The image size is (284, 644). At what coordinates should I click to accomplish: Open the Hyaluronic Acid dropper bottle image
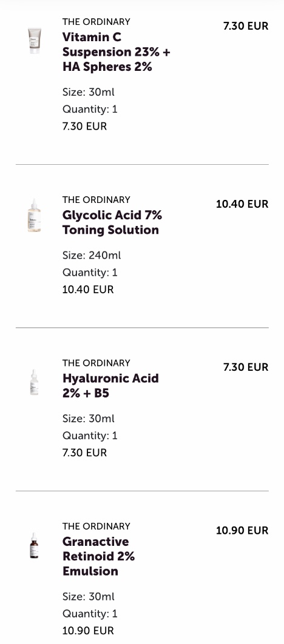(x=34, y=382)
